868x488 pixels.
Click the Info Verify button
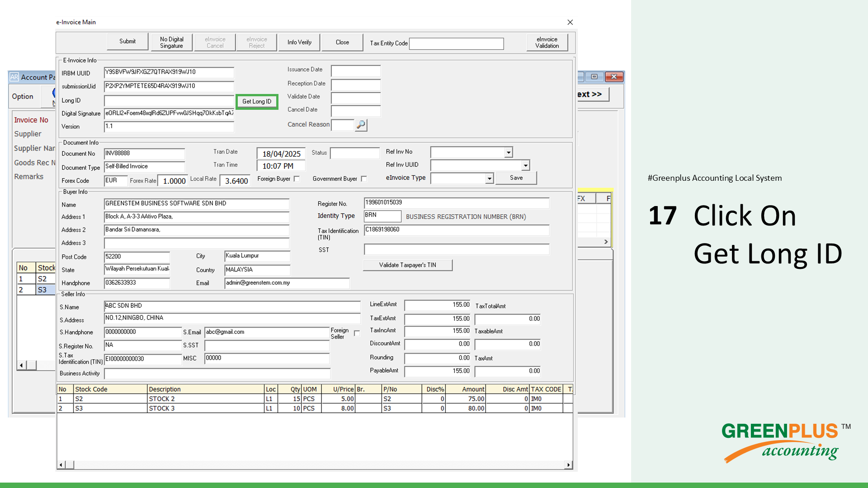tap(299, 42)
